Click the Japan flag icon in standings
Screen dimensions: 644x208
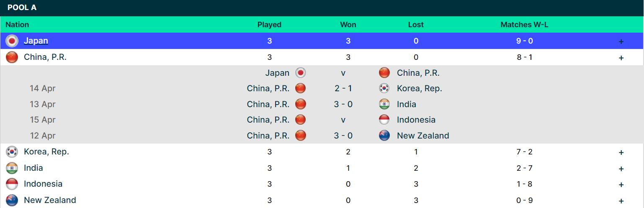[12, 41]
